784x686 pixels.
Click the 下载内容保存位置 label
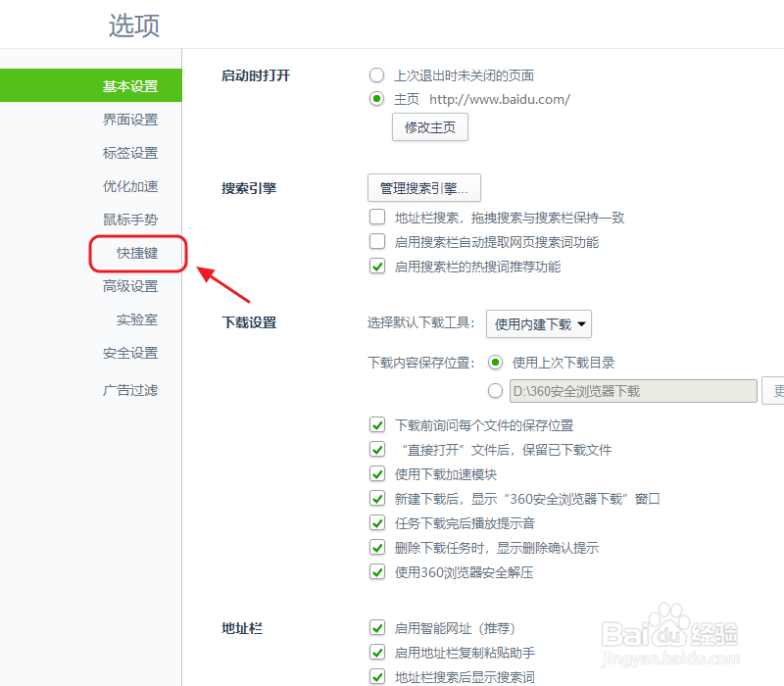click(421, 363)
